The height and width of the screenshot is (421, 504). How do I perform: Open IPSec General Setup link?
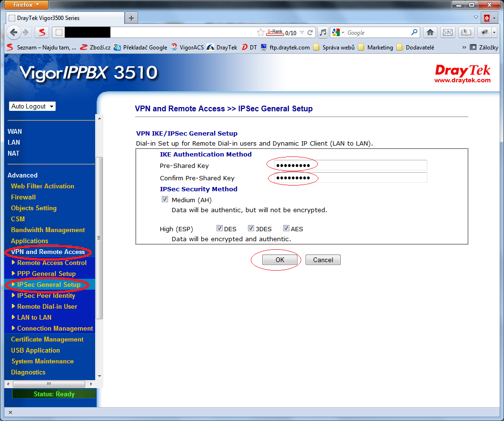(x=49, y=284)
